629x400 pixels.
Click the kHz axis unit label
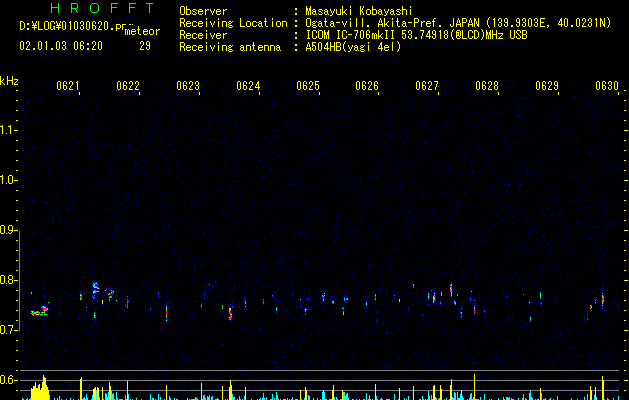[x=9, y=81]
